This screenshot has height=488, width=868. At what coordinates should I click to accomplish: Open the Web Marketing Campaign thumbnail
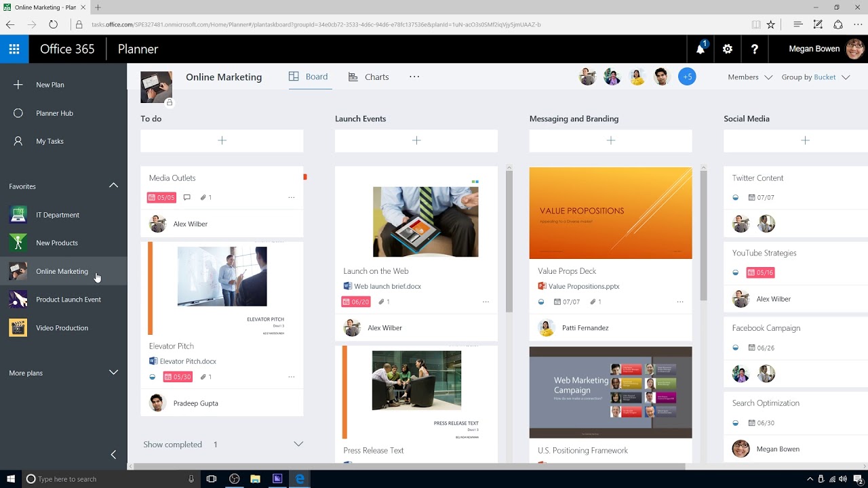(x=611, y=392)
